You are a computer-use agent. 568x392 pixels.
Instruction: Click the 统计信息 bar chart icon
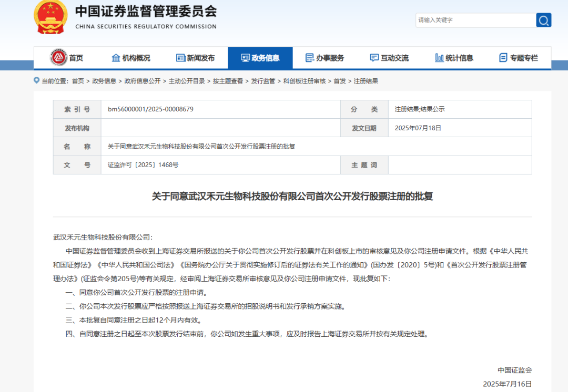click(x=439, y=58)
